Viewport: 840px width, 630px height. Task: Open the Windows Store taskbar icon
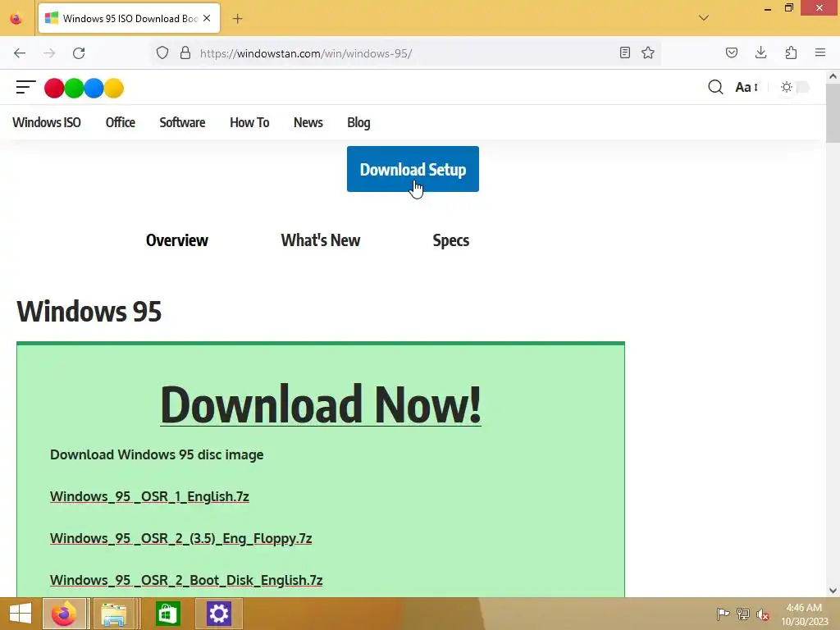[x=167, y=614]
